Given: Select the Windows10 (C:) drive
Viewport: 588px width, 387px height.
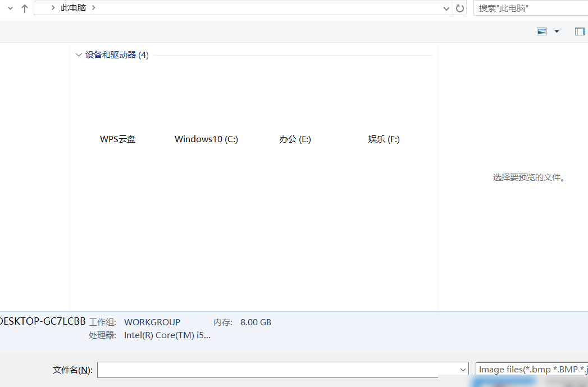Looking at the screenshot, I should [206, 139].
